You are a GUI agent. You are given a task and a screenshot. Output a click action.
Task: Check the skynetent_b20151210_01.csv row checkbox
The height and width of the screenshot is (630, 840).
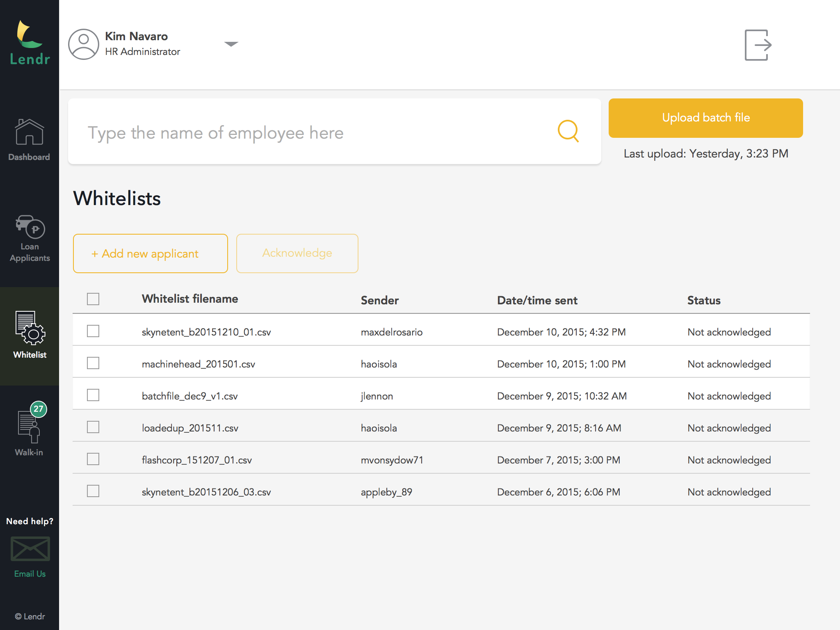[x=93, y=331]
